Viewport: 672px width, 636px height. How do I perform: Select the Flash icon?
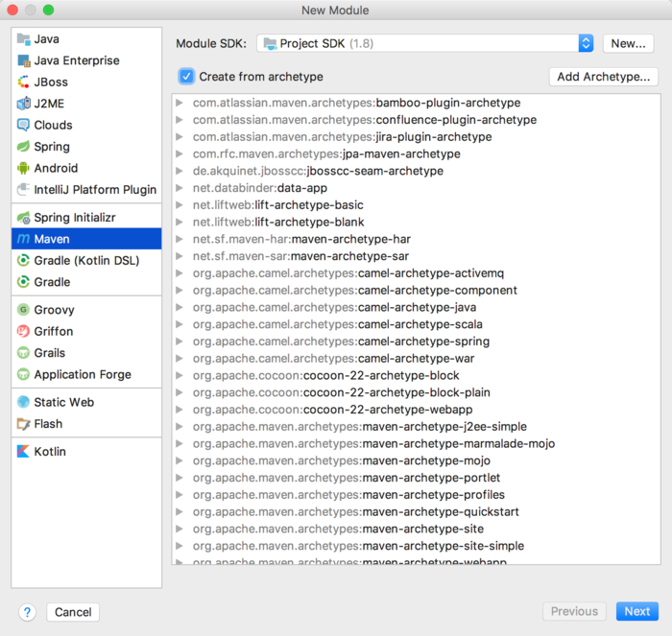23,424
